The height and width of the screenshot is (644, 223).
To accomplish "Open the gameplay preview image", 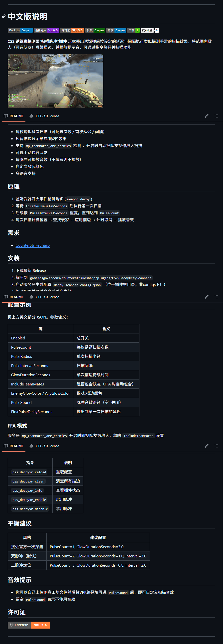I will (55, 81).
